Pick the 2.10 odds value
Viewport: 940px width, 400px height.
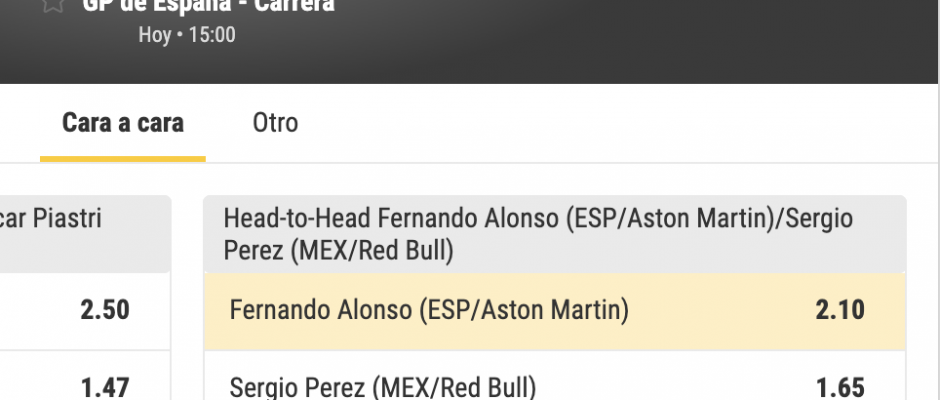coord(839,311)
